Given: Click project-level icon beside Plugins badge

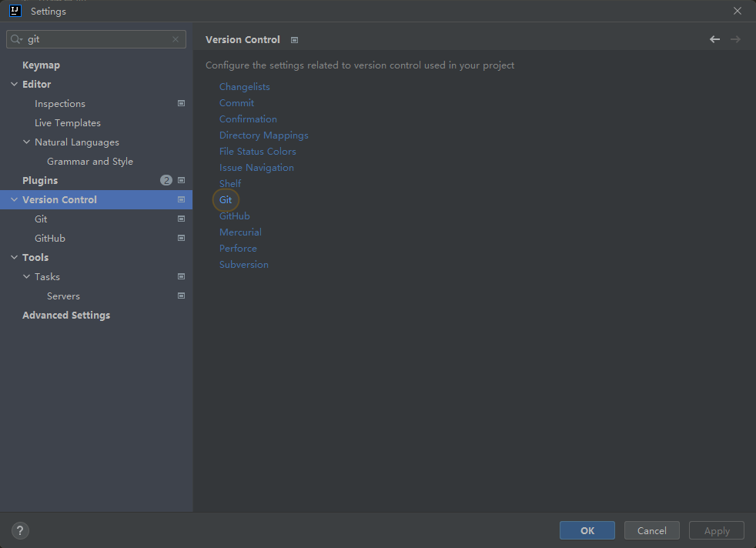Looking at the screenshot, I should pyautogui.click(x=181, y=180).
